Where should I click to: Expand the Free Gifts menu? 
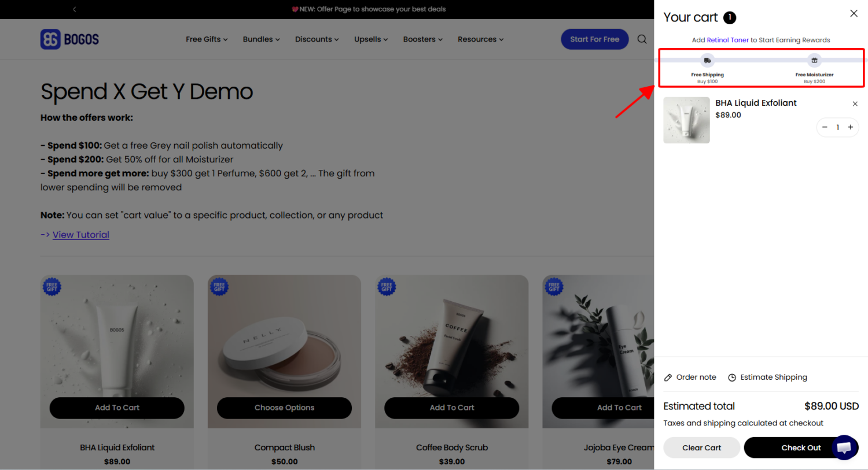point(207,39)
